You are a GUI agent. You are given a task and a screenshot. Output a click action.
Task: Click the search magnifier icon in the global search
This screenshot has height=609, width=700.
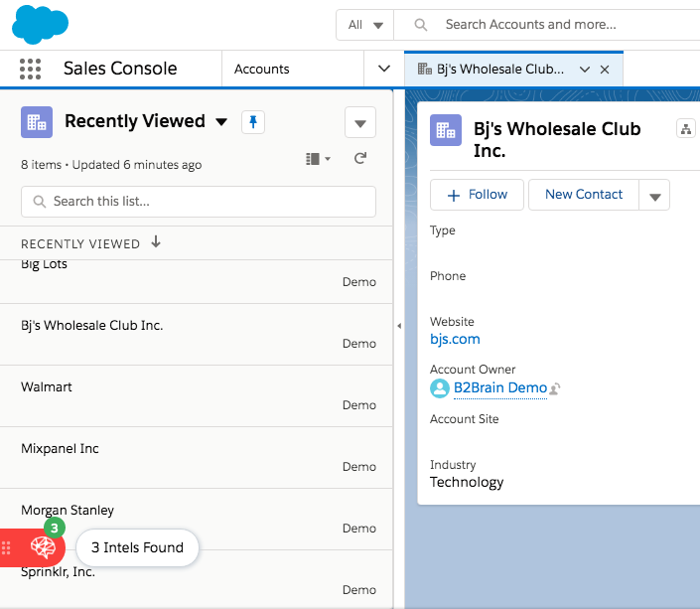pos(421,25)
